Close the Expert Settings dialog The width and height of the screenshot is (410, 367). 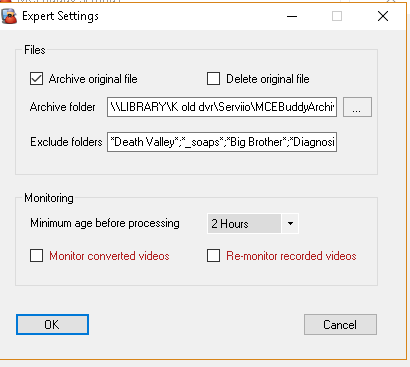[383, 16]
